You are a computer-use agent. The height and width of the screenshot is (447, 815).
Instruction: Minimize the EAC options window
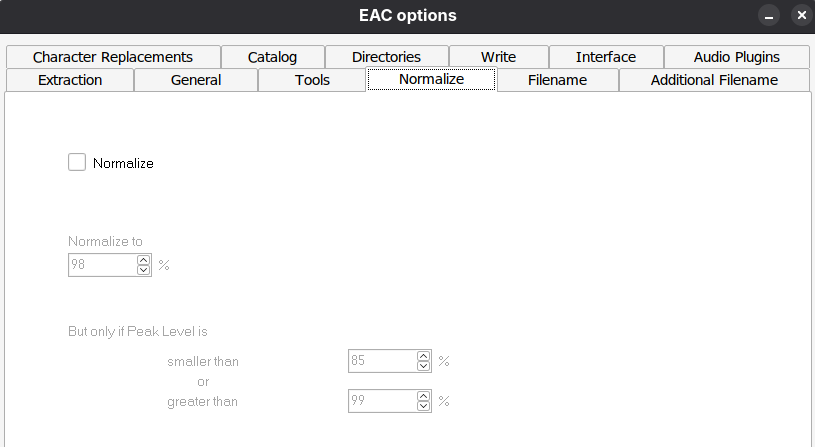(x=769, y=16)
